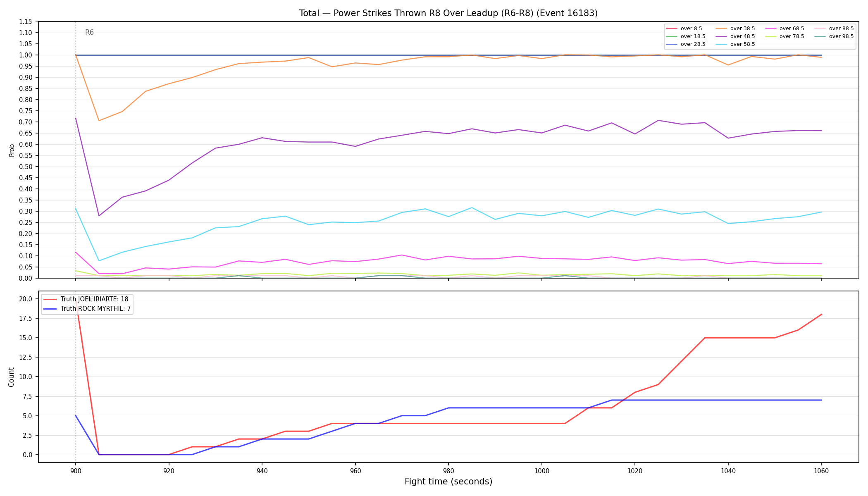Click the red 'over 8.5' legend line swatch
This screenshot has width=868, height=496.
coord(672,29)
